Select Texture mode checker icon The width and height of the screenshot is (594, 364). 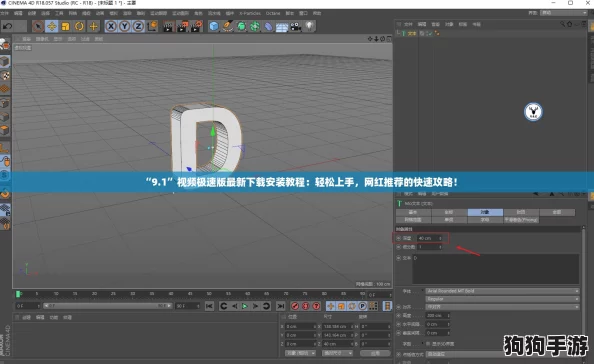[5, 75]
